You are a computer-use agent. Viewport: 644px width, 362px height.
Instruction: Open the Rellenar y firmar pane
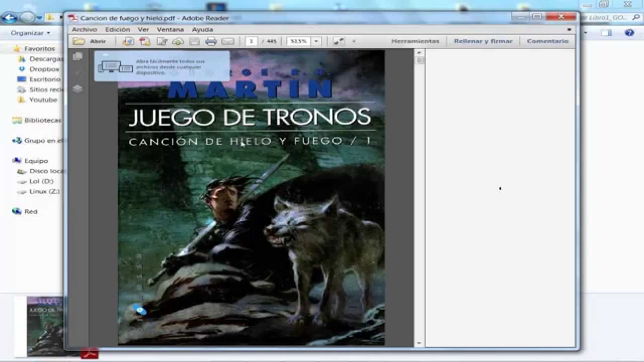pyautogui.click(x=483, y=41)
